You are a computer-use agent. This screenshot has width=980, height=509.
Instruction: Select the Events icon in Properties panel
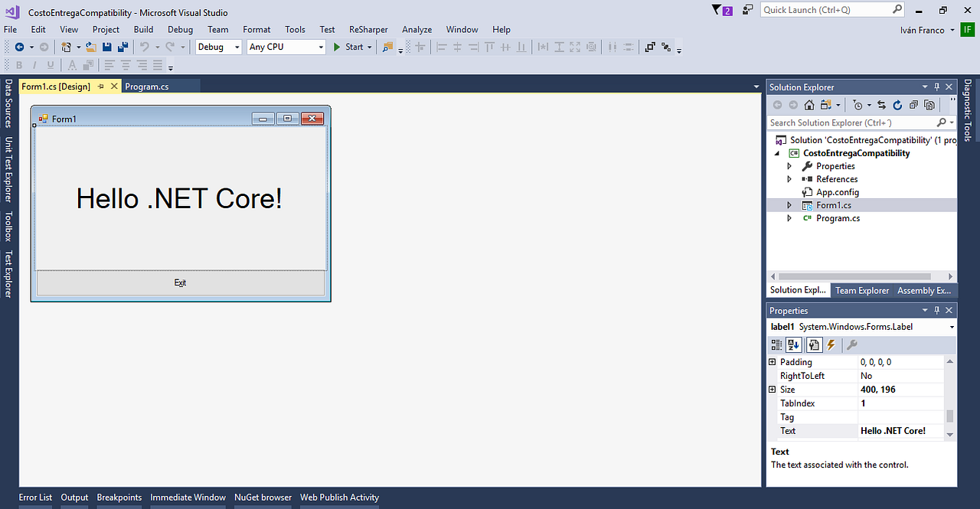tap(831, 344)
